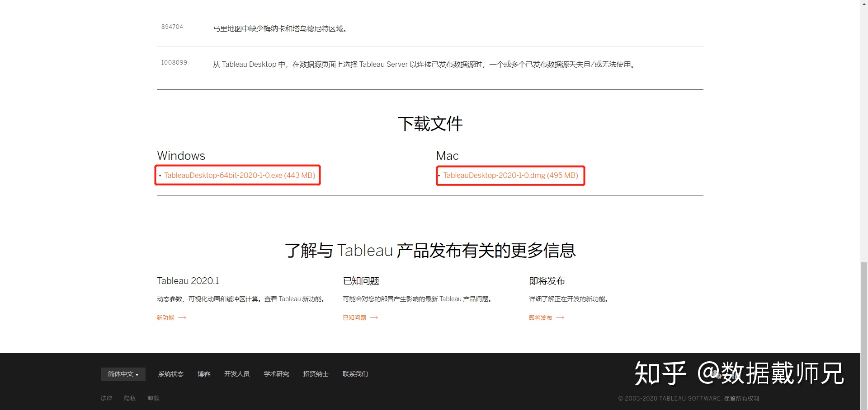Screen dimensions: 868x410
Task: Open the orange 已知问题 link with its arrow
Action: coord(360,318)
